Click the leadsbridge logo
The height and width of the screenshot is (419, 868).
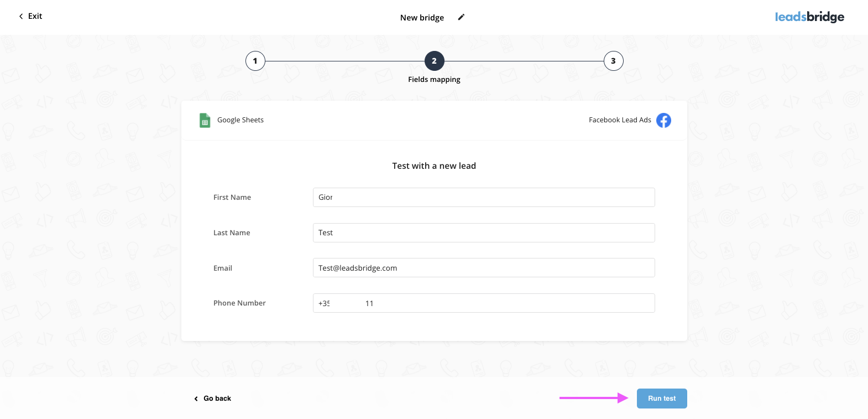(809, 17)
